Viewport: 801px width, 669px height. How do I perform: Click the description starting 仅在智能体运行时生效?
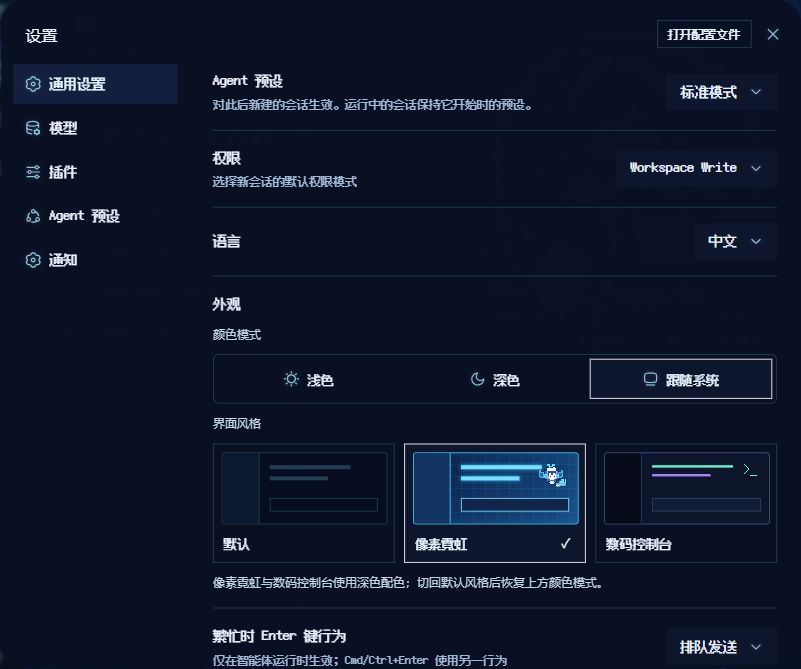point(360,660)
